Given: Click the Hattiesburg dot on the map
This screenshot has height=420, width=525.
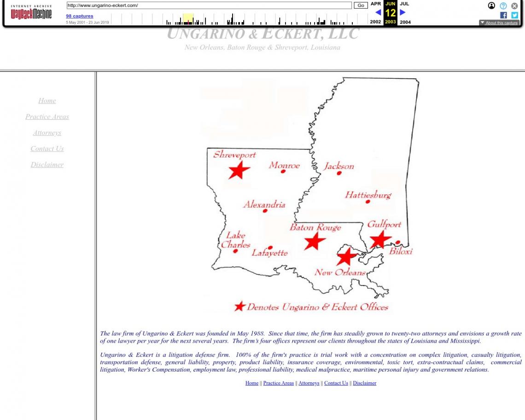Looking at the screenshot, I should [367, 202].
